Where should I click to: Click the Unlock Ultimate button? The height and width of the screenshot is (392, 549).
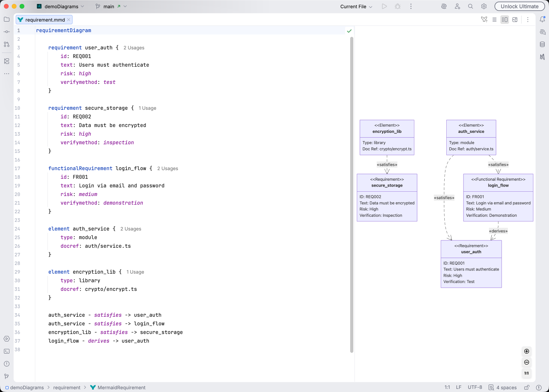click(x=519, y=6)
